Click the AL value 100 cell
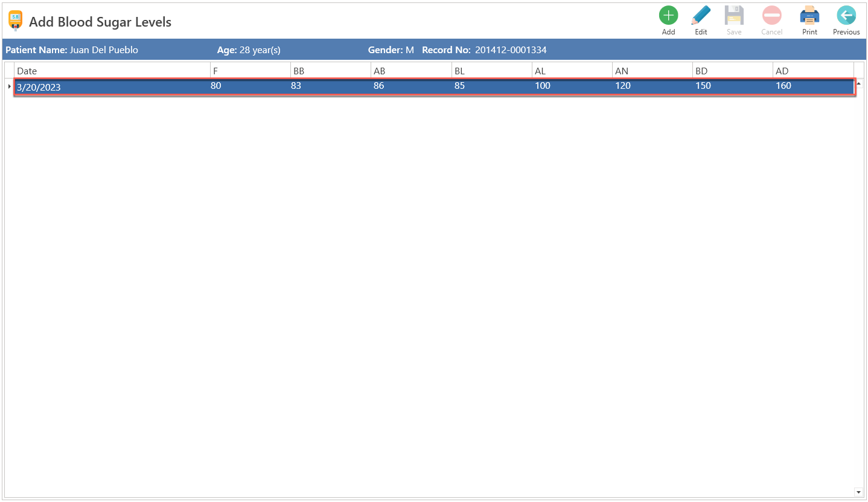Viewport: 868px width, 502px height. pyautogui.click(x=572, y=87)
